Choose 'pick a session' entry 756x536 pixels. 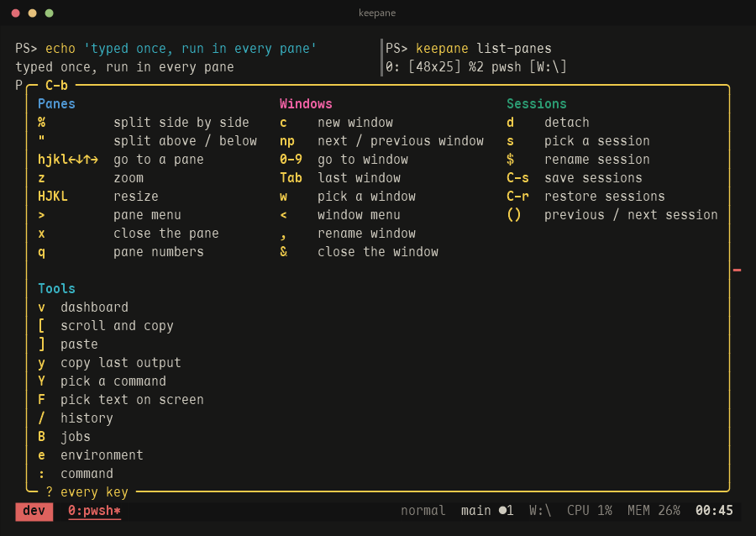[597, 141]
